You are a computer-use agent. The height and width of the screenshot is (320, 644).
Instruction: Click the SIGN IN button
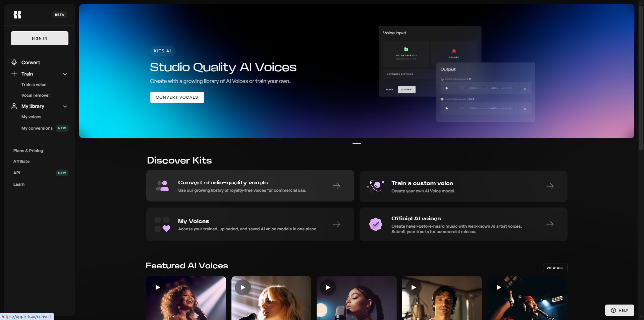[x=40, y=38]
